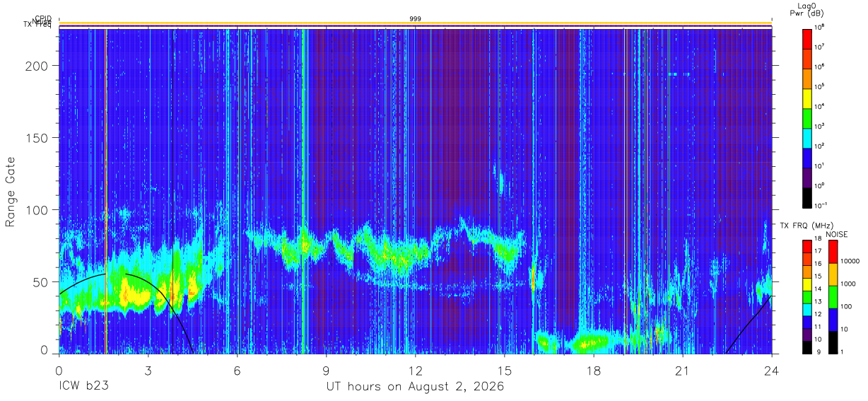Click the x-axis tick label '12'
This screenshot has width=868, height=401.
(x=415, y=370)
